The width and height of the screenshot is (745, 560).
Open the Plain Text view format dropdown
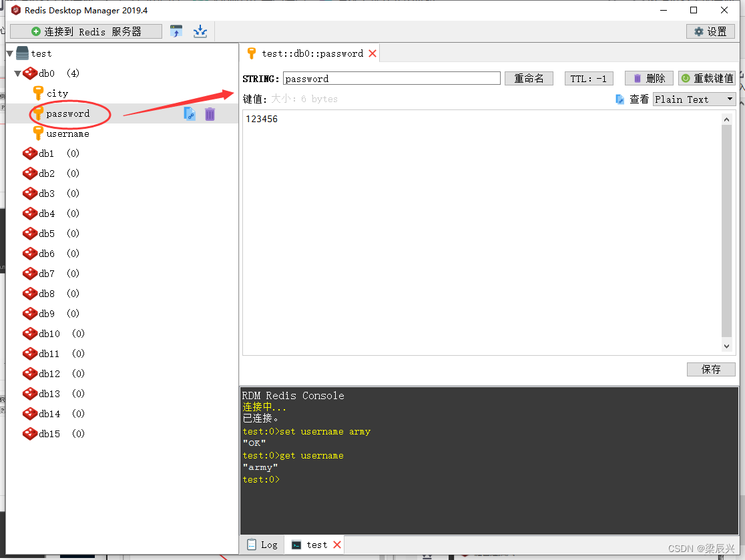pos(694,99)
